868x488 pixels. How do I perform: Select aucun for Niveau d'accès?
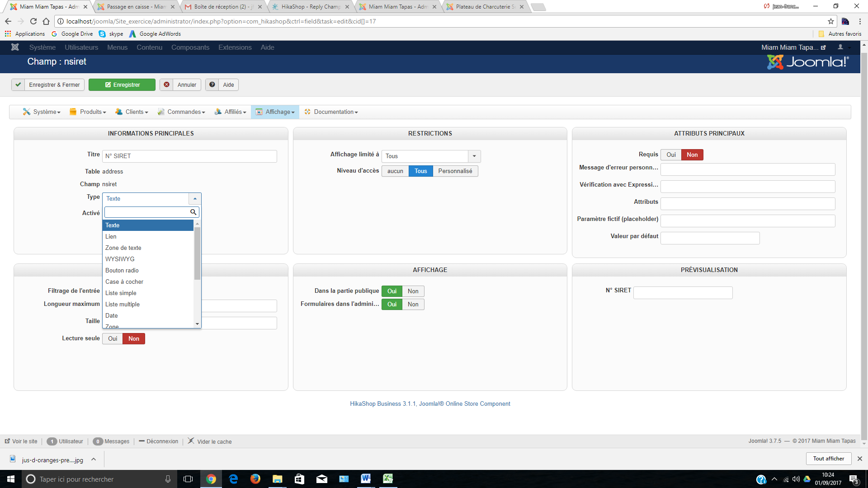pos(395,171)
